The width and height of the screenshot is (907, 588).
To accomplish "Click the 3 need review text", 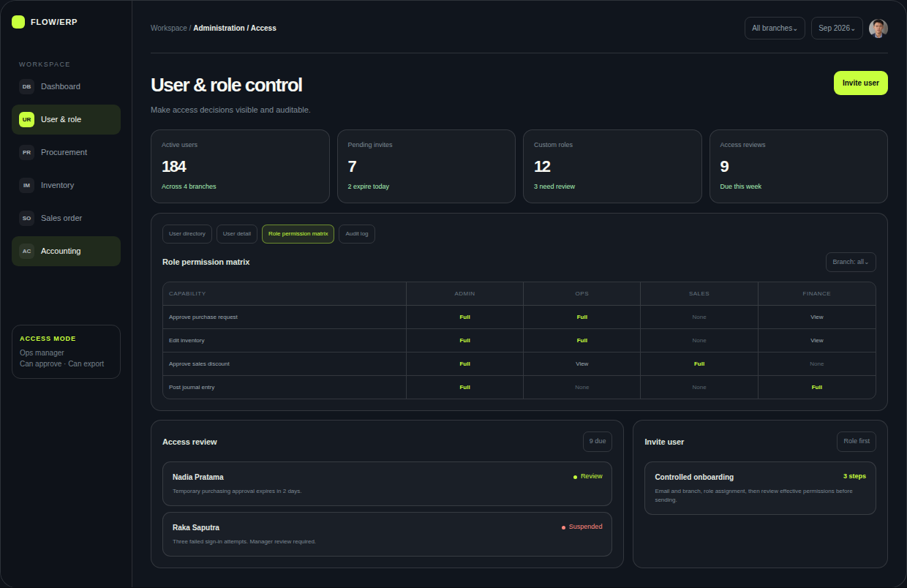I will click(554, 186).
